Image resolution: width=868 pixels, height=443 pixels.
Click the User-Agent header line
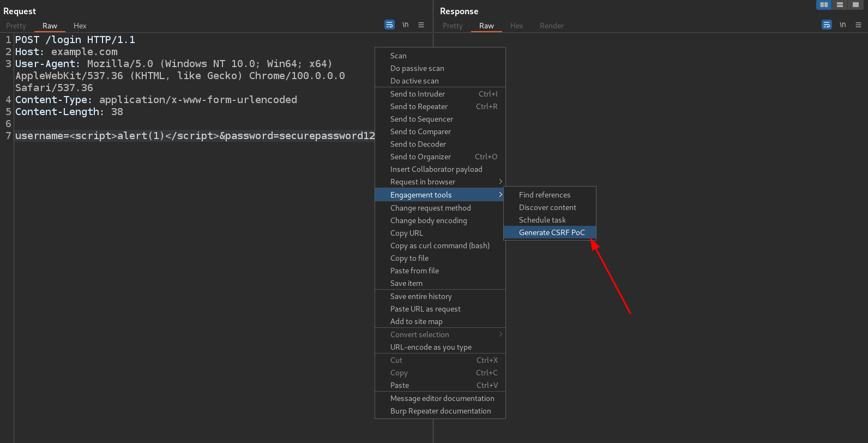(x=180, y=76)
